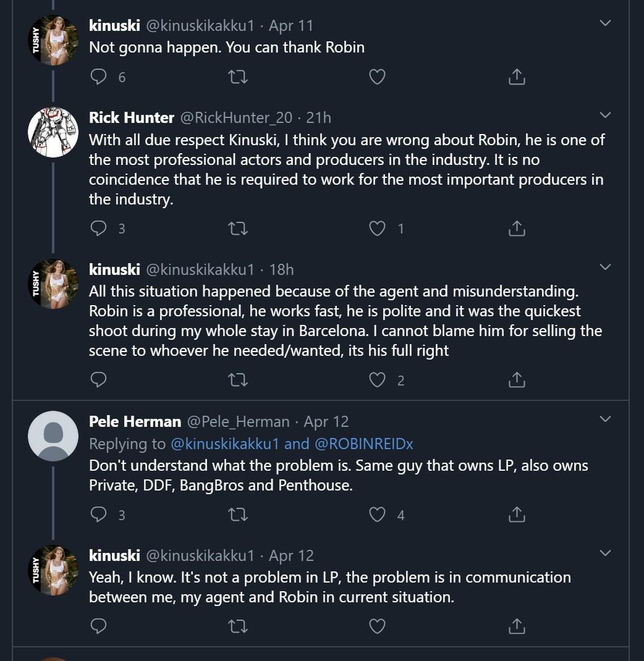Like kinuski's 18h tweet about Barcelona
644x661 pixels.
[x=377, y=380]
